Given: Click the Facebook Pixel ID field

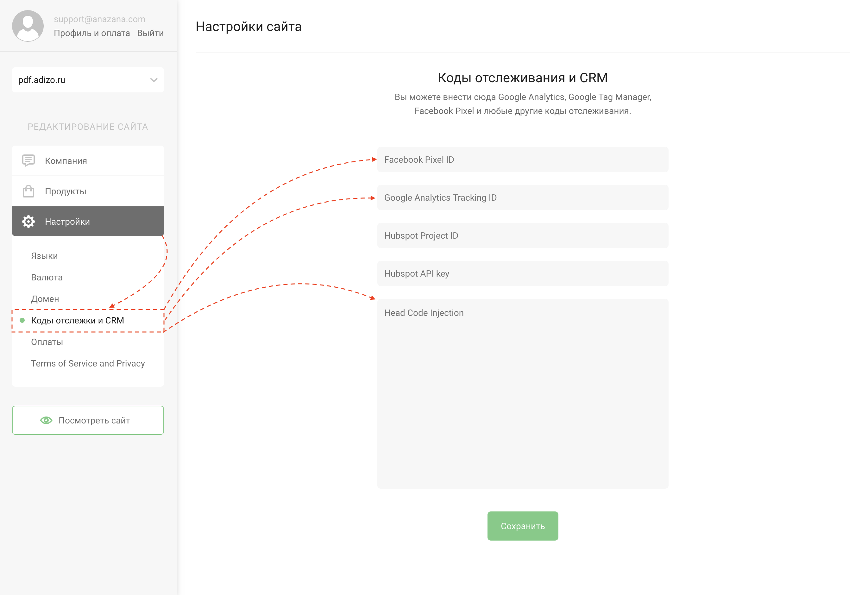Looking at the screenshot, I should 523,160.
